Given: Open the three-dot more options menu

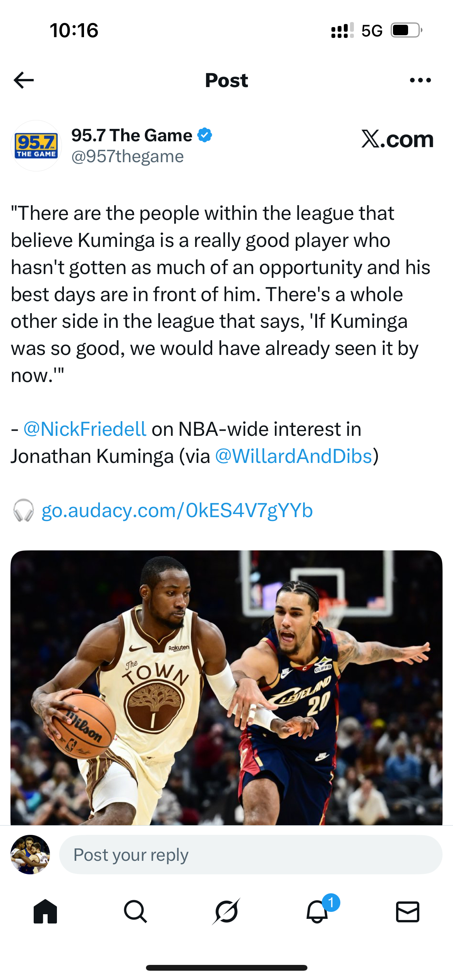Looking at the screenshot, I should tap(420, 80).
